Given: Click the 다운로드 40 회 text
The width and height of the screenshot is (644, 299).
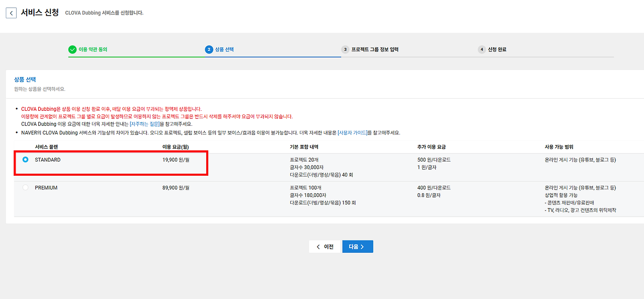Looking at the screenshot, I should [x=323, y=175].
